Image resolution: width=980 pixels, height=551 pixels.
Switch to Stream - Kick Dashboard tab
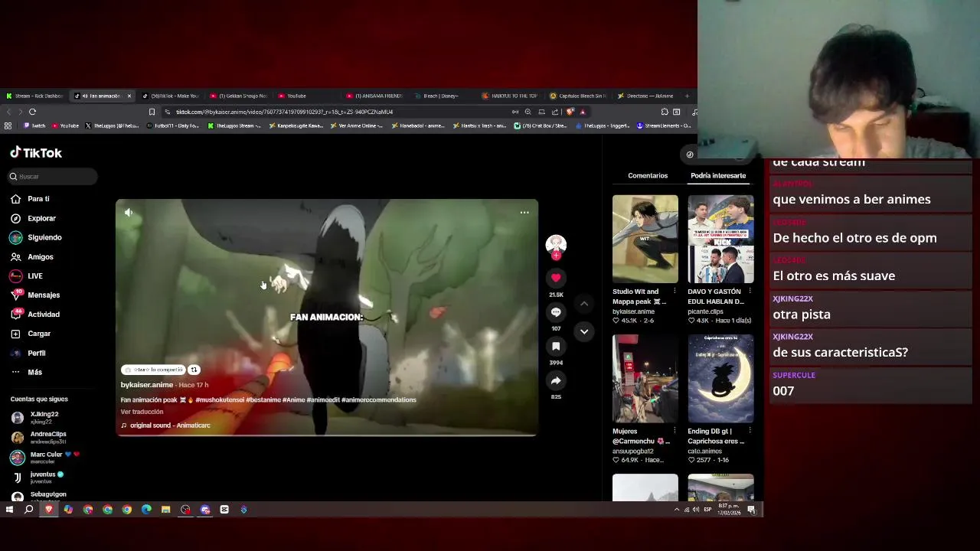(x=34, y=96)
